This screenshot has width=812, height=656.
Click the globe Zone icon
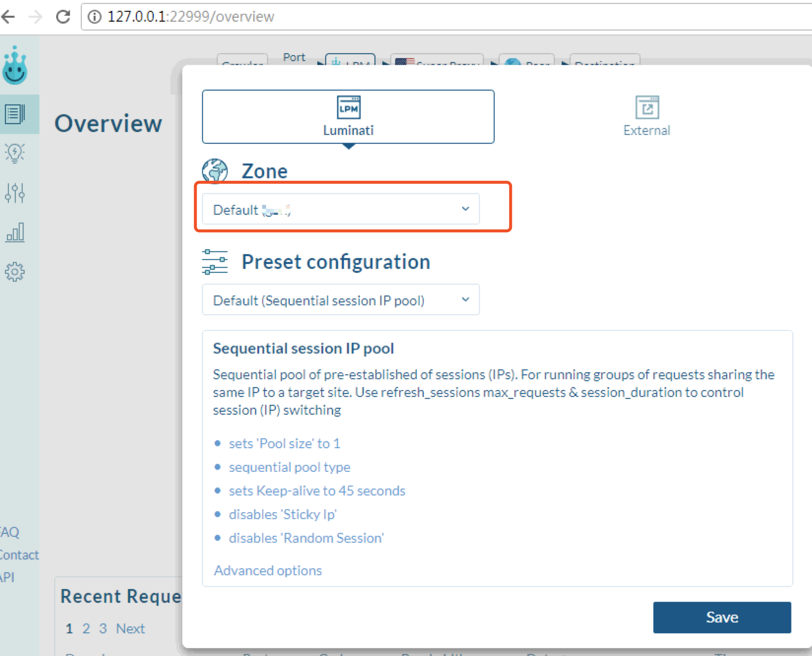[215, 171]
